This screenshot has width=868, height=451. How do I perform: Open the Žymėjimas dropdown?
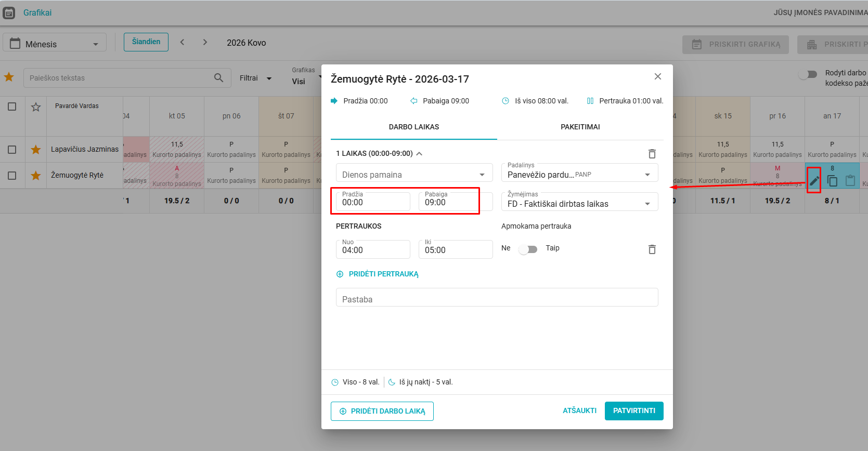[x=579, y=204]
